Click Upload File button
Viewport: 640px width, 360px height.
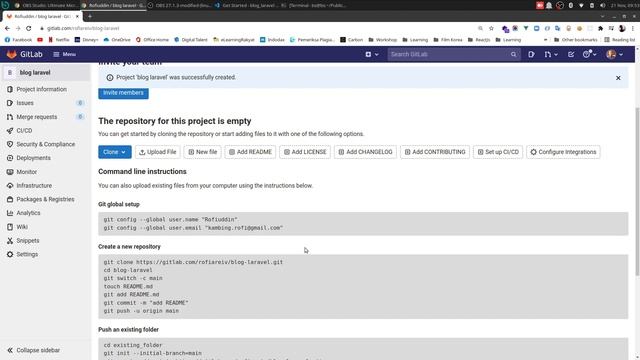(158, 152)
